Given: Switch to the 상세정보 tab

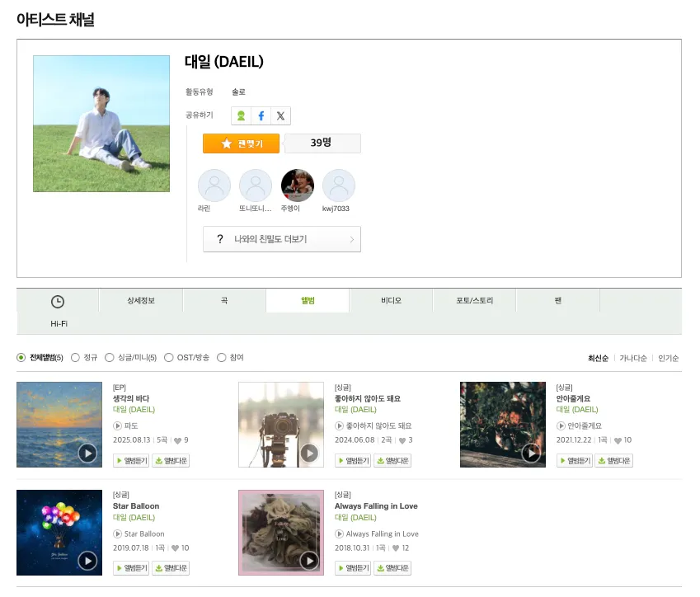Looking at the screenshot, I should (141, 301).
